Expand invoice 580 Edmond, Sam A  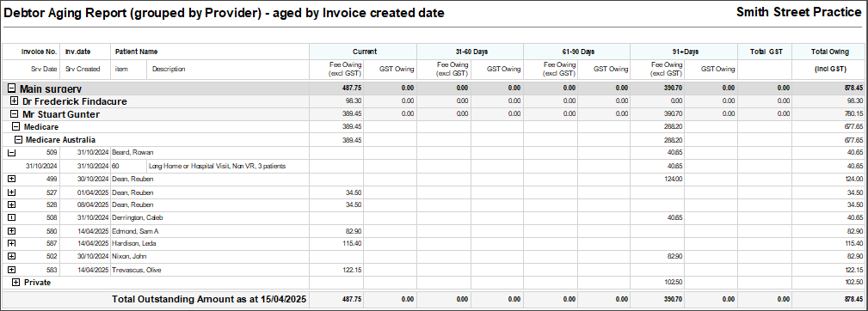(x=12, y=231)
